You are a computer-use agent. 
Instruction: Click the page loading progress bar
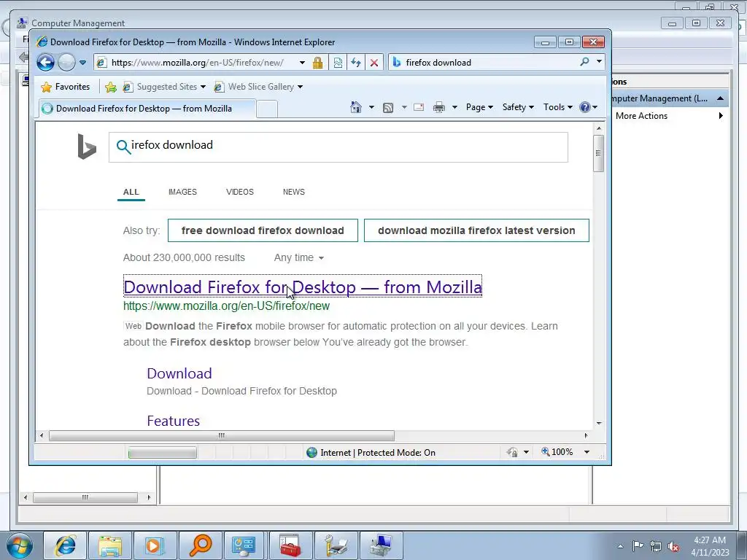pos(163,452)
